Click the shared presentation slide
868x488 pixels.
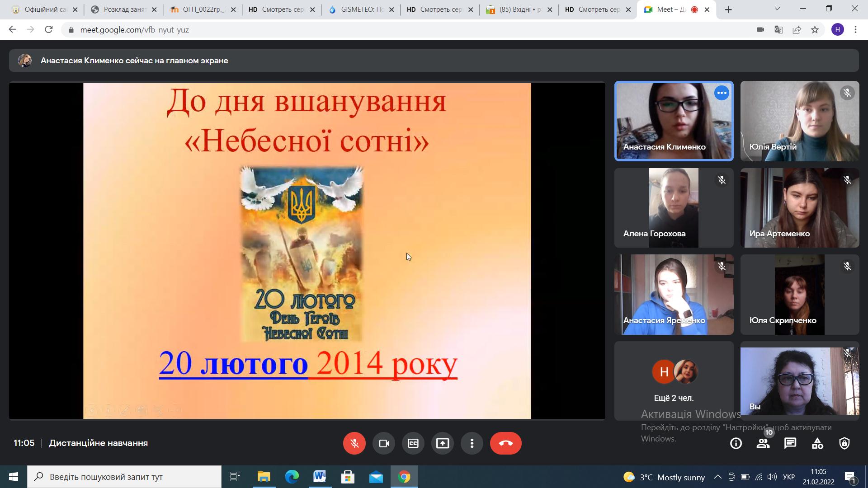pos(307,251)
